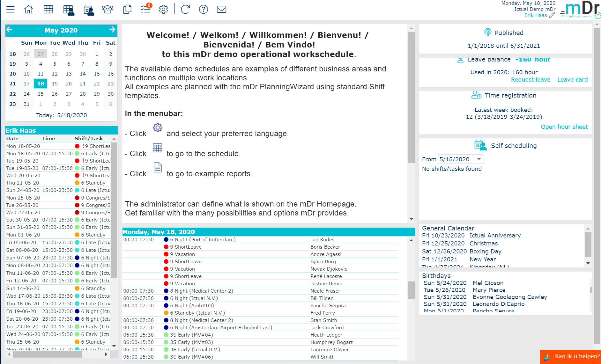The width and height of the screenshot is (601, 364).
Task: Click welcome panel scrollbar down arrow
Action: [x=411, y=219]
